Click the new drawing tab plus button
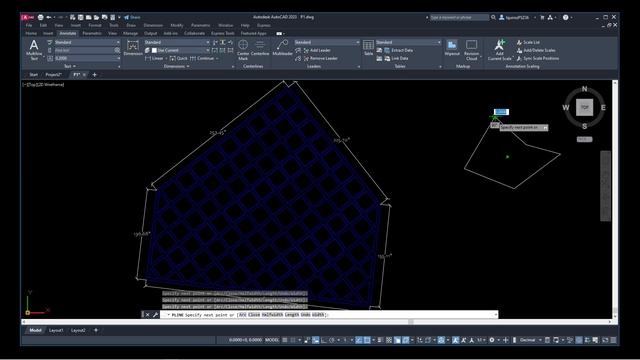Screen dimensions: 640x360 95,75
